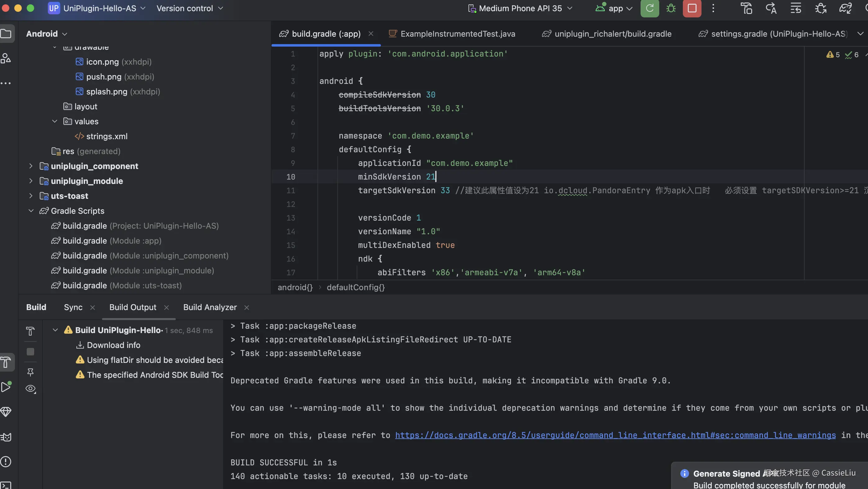The height and width of the screenshot is (489, 868).
Task: Open the ExampleInstrumentedTest.java editor tab
Action: [x=457, y=34]
